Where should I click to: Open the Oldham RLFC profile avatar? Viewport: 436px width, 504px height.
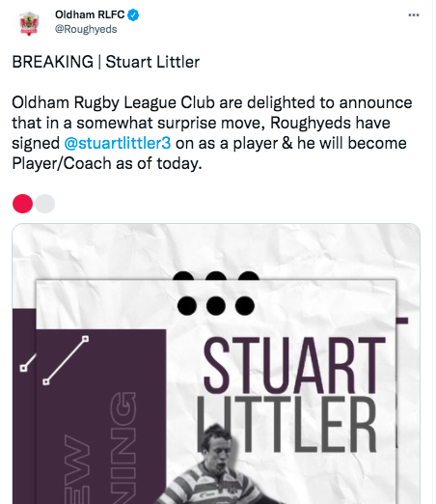29,23
